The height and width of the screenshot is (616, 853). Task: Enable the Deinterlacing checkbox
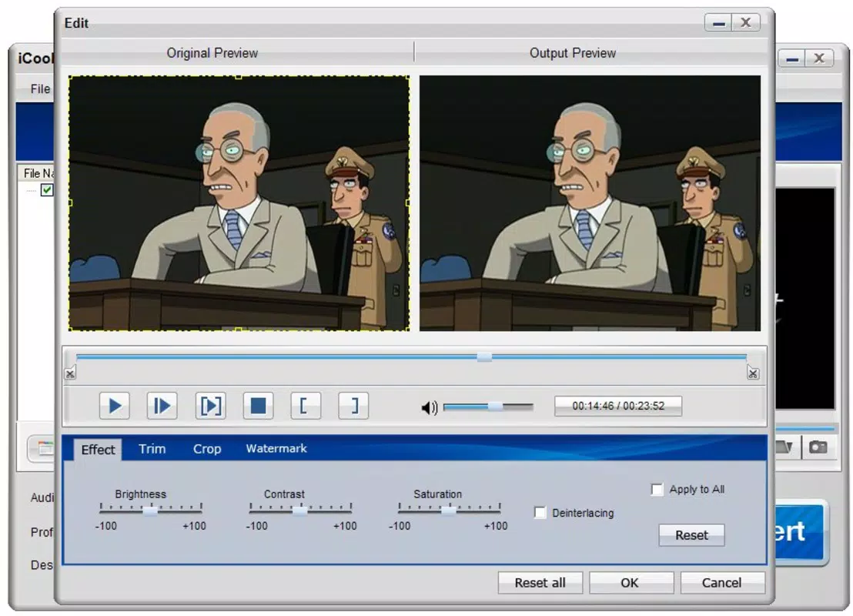540,513
